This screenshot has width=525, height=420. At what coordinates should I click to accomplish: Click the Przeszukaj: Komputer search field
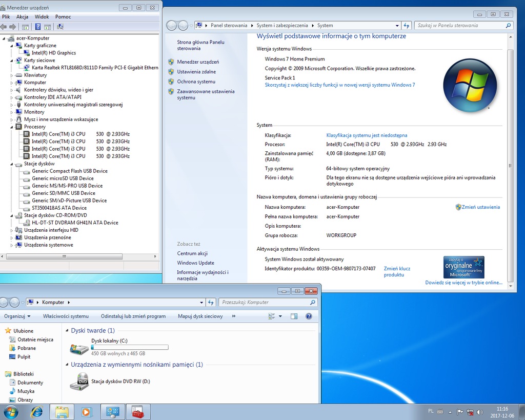click(268, 303)
